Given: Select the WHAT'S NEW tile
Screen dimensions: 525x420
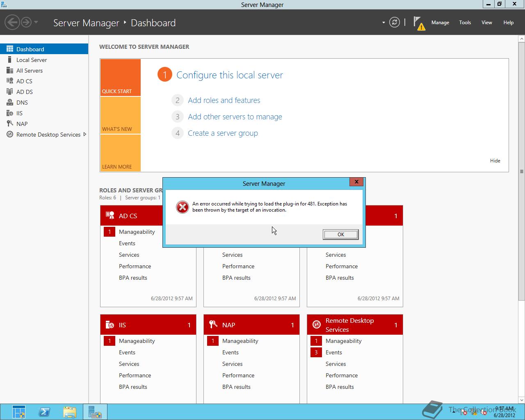Looking at the screenshot, I should [x=120, y=115].
